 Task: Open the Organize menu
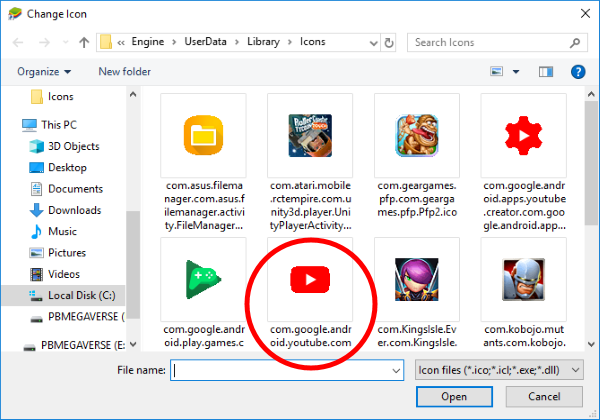(44, 72)
